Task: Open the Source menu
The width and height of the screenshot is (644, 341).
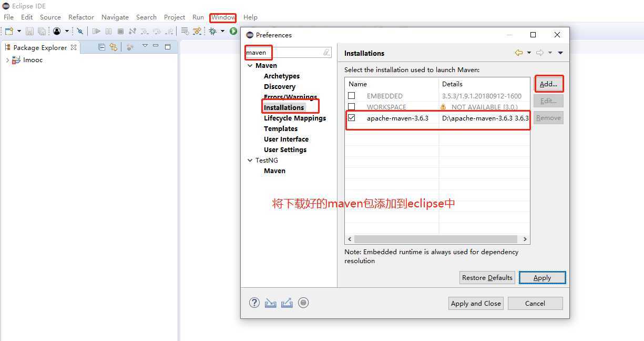Action: click(50, 17)
